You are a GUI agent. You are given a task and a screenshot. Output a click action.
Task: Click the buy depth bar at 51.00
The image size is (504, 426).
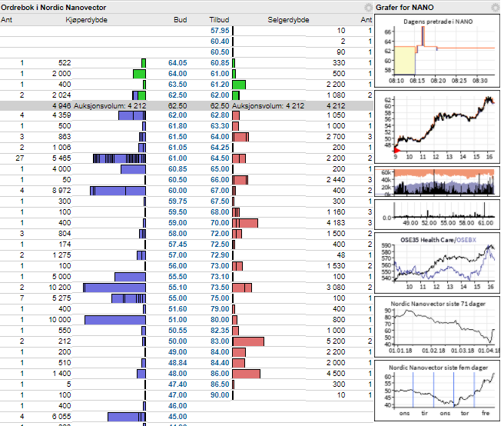pos(115,320)
